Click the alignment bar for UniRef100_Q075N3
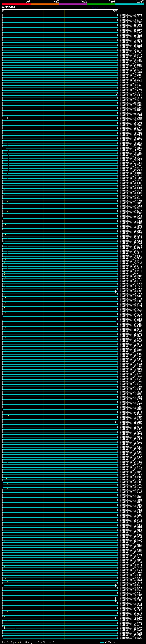Viewport: 146px width, 644px height. (59, 321)
